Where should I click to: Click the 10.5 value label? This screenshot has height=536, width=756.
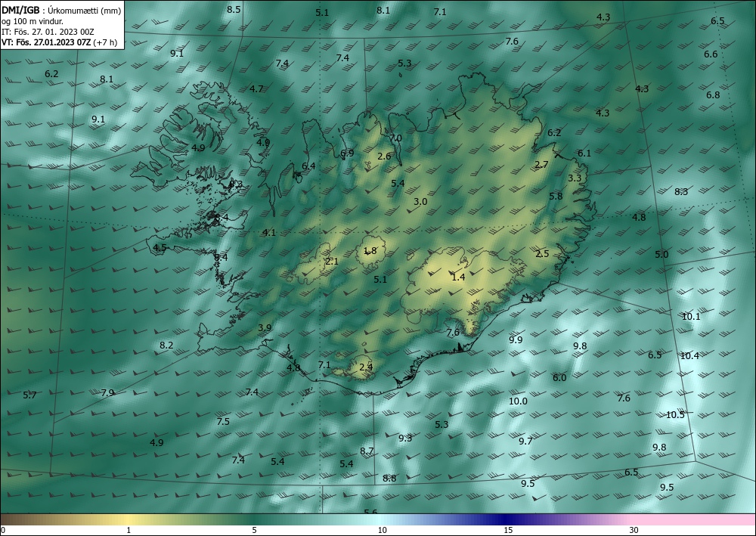pyautogui.click(x=675, y=414)
